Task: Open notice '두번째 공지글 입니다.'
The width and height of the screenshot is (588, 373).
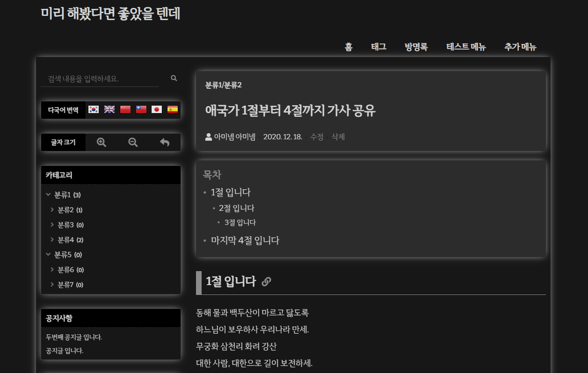Action: click(74, 337)
